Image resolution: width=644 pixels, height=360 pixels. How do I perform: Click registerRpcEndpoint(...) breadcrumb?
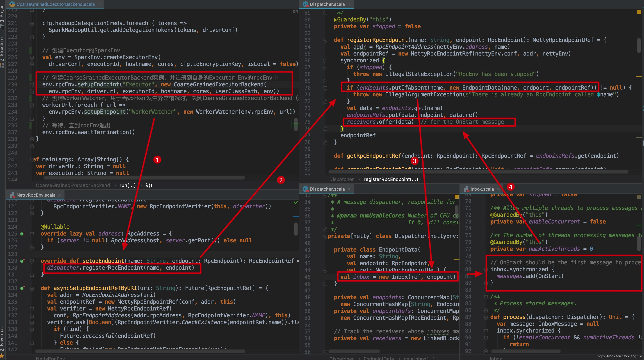391,179
